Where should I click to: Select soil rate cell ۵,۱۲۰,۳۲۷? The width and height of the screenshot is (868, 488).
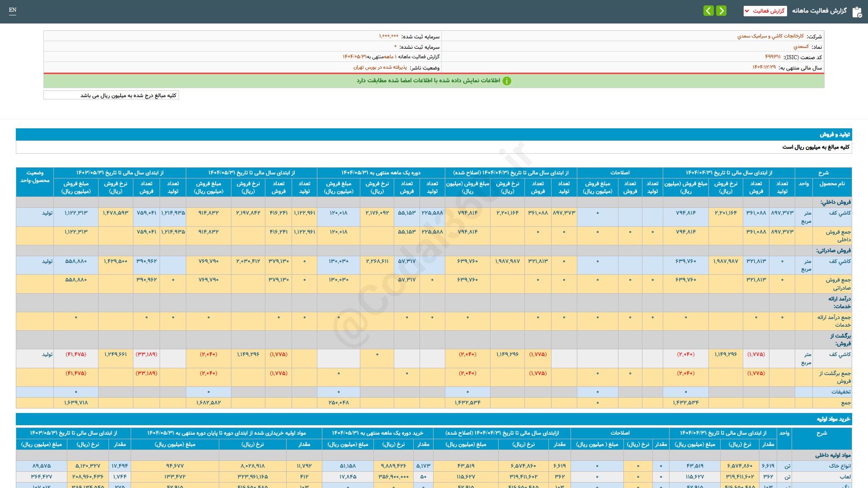click(88, 466)
